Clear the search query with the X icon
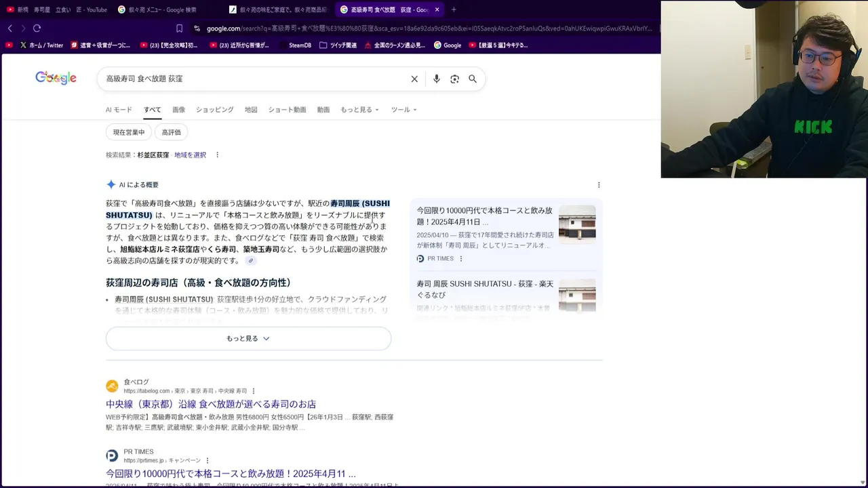The image size is (868, 488). pos(414,79)
